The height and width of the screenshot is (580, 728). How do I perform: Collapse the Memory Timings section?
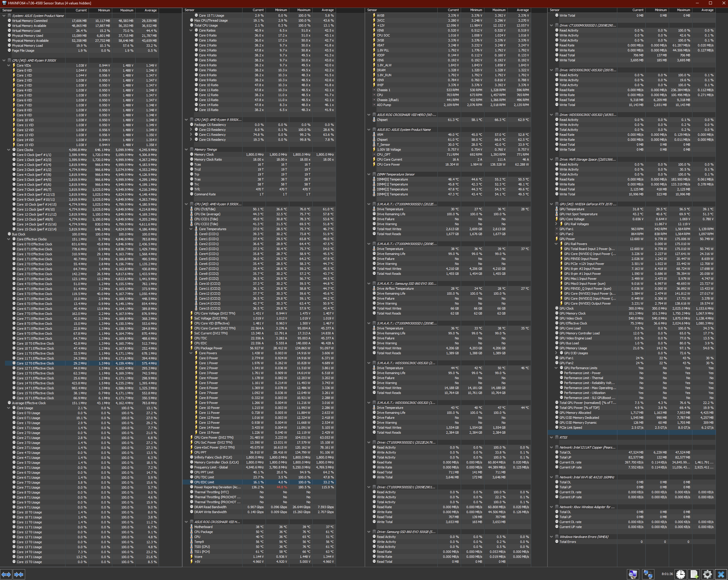click(186, 150)
